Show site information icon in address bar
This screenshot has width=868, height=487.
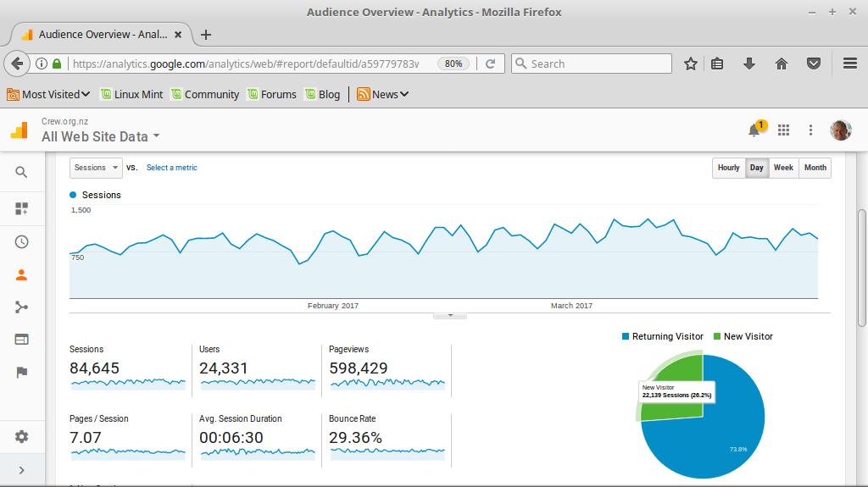[x=42, y=64]
